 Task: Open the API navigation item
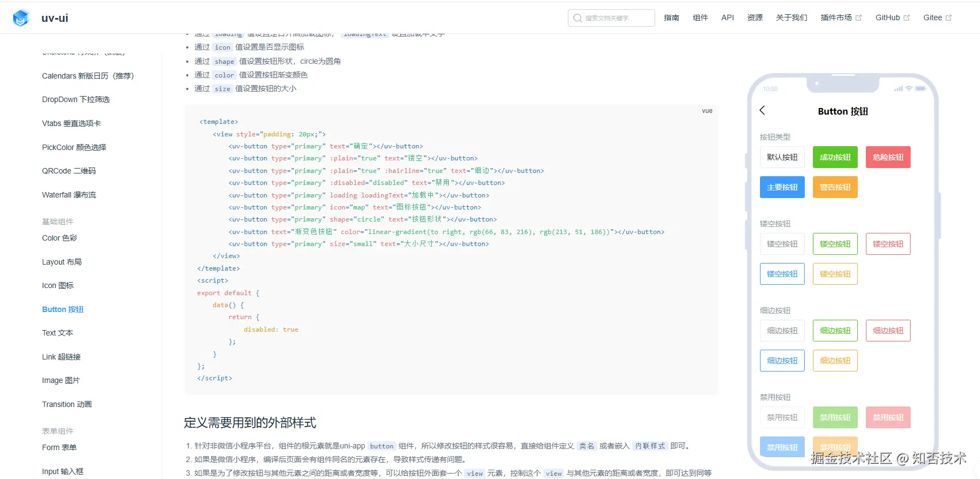(728, 17)
